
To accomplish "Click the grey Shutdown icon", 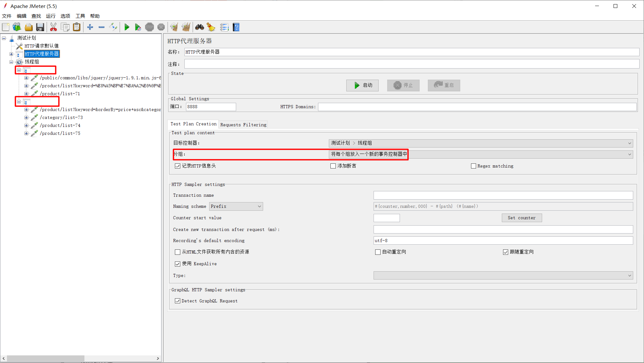I will [x=161, y=27].
